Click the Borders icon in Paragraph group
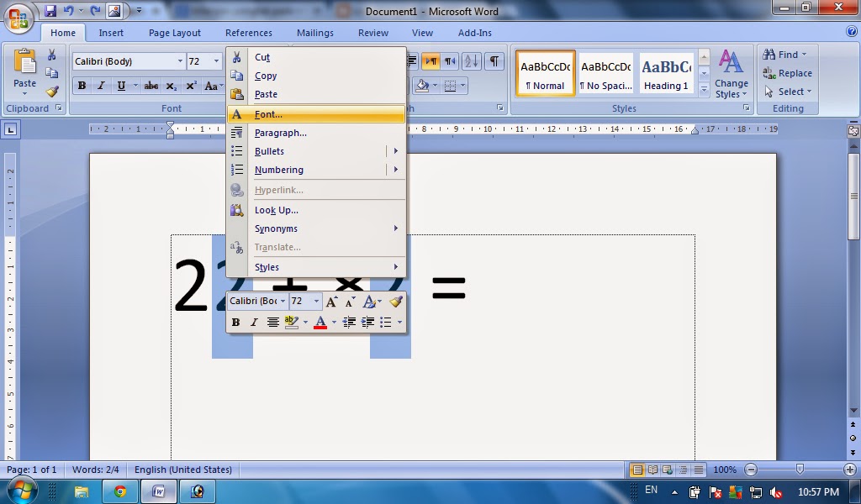Viewport: 861px width, 504px height. (451, 86)
